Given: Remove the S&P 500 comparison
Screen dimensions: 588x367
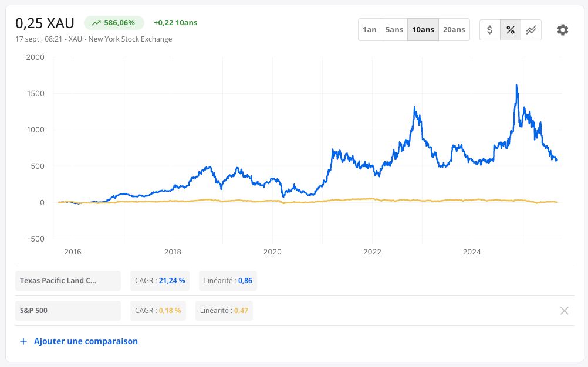Looking at the screenshot, I should (565, 311).
